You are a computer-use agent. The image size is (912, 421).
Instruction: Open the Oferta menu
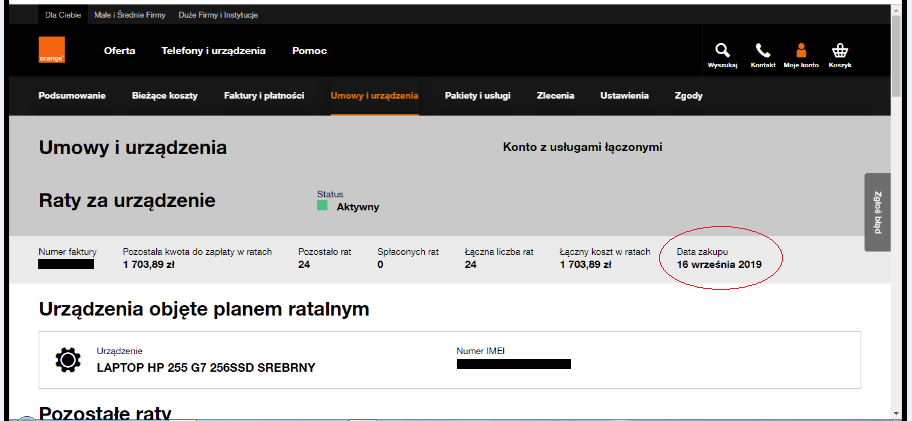tap(120, 51)
